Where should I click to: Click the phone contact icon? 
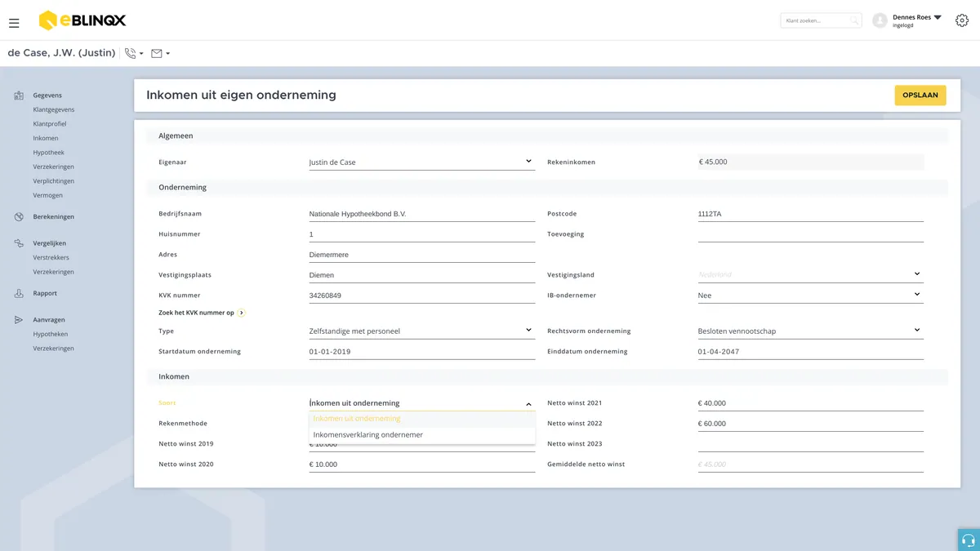click(x=130, y=53)
